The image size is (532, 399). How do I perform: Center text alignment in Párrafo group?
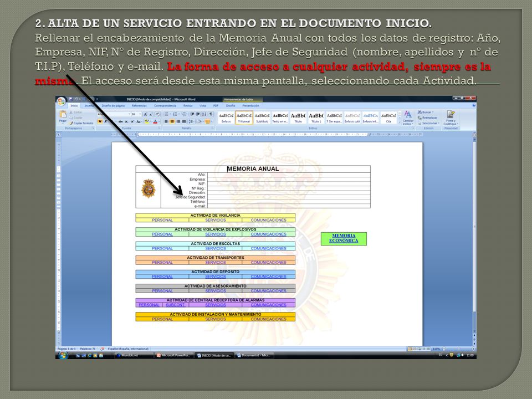172,121
